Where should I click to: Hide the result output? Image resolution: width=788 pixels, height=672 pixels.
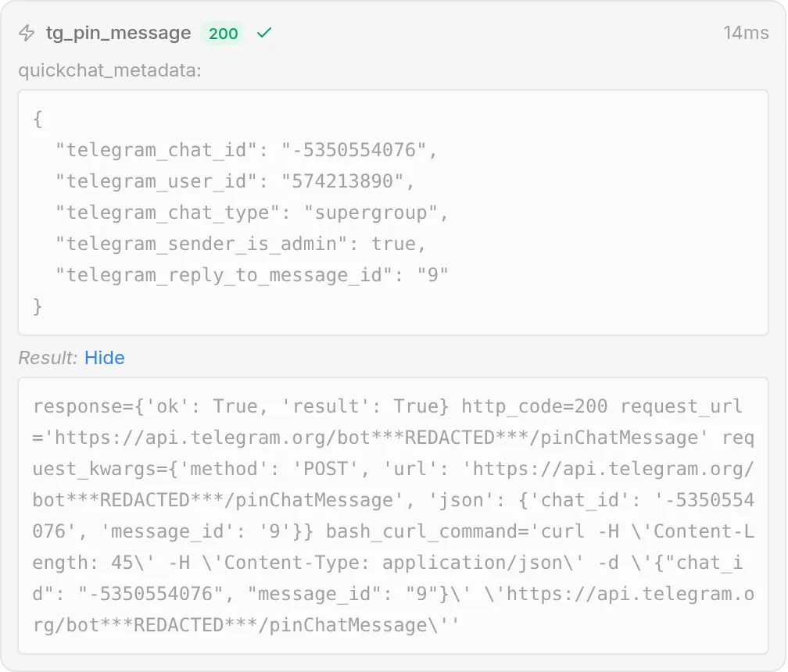click(x=105, y=358)
